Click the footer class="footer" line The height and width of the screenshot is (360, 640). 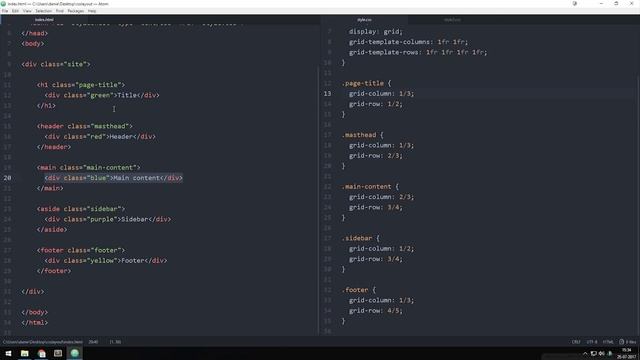click(x=81, y=250)
